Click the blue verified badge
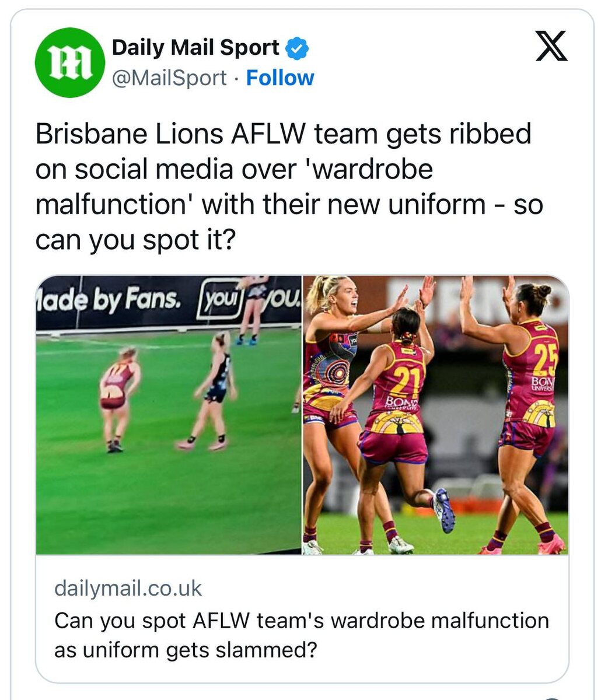 click(297, 48)
